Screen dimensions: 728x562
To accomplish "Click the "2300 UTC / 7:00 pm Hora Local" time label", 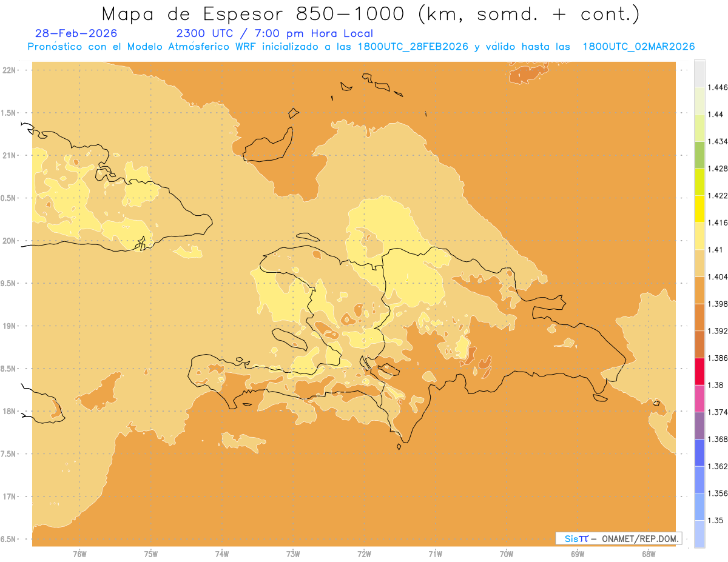I will pos(275,33).
